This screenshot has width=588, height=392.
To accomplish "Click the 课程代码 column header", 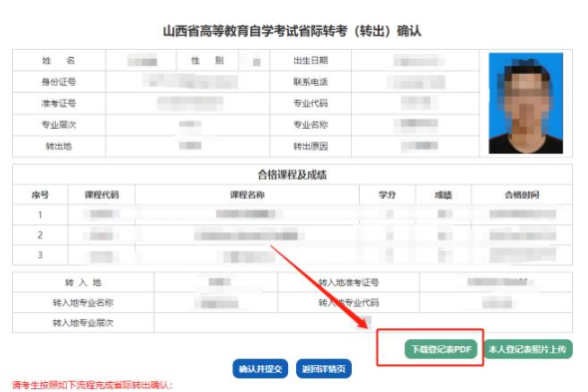I will point(102,195).
